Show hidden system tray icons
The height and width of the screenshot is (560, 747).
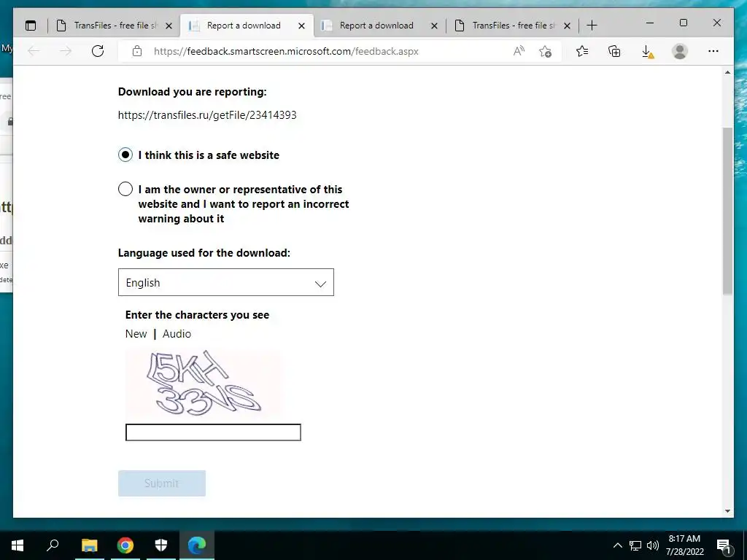pos(617,545)
